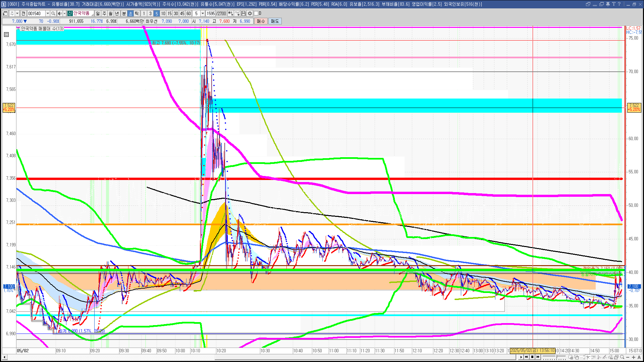The height and width of the screenshot is (362, 644).
Task: Open the stock code 001540 dropdown arrow
Action: 48,13
